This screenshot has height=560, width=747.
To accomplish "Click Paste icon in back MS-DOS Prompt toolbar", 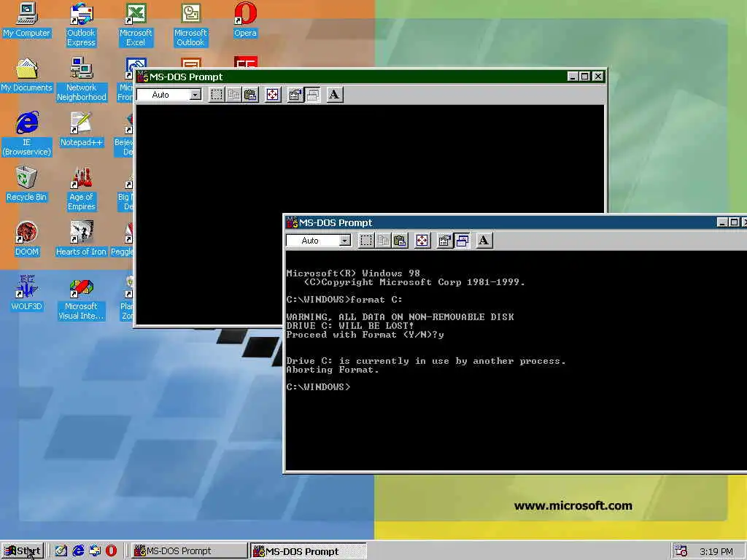I will coord(250,95).
